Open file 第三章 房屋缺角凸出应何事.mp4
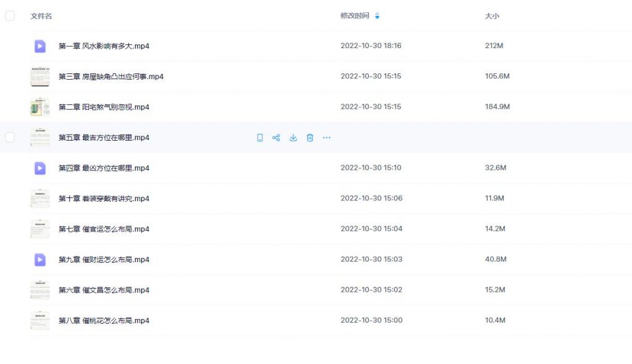This screenshot has height=364, width=632. coord(110,77)
